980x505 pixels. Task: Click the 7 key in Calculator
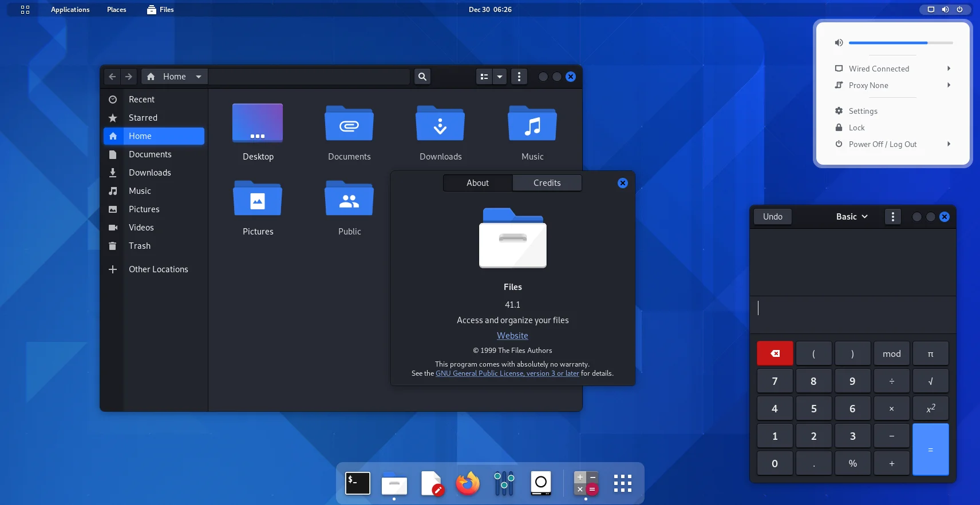pos(775,381)
